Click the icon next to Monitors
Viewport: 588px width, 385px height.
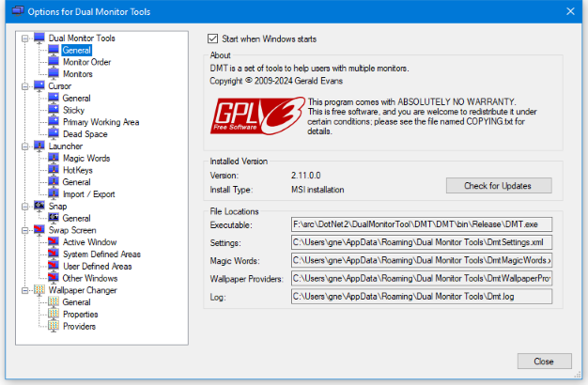(x=54, y=74)
